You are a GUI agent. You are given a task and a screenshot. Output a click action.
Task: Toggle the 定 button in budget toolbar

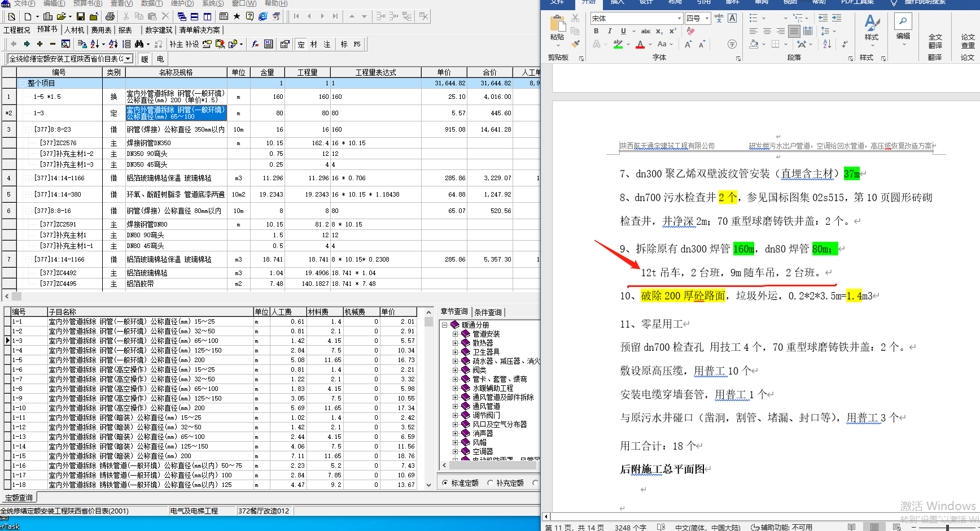coord(301,44)
